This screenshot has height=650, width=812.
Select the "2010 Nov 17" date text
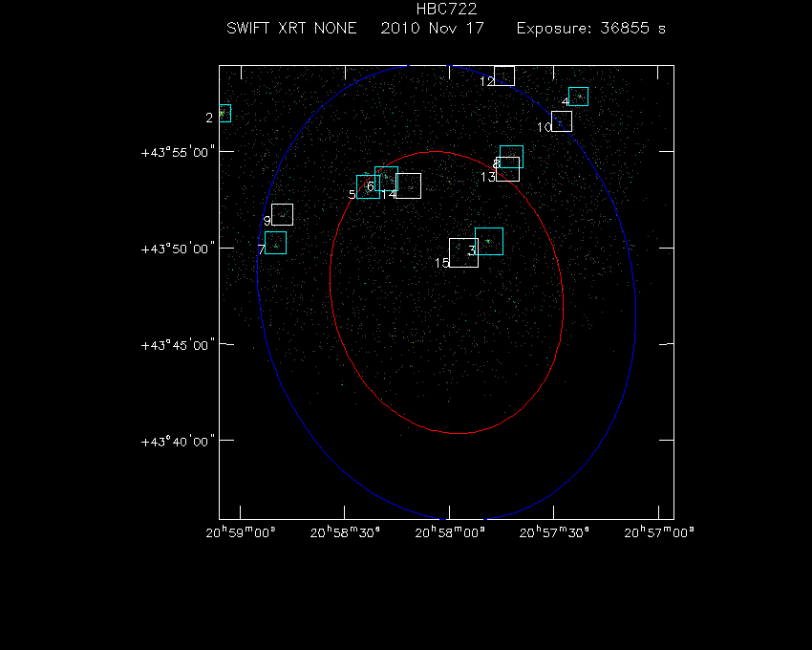point(433,28)
